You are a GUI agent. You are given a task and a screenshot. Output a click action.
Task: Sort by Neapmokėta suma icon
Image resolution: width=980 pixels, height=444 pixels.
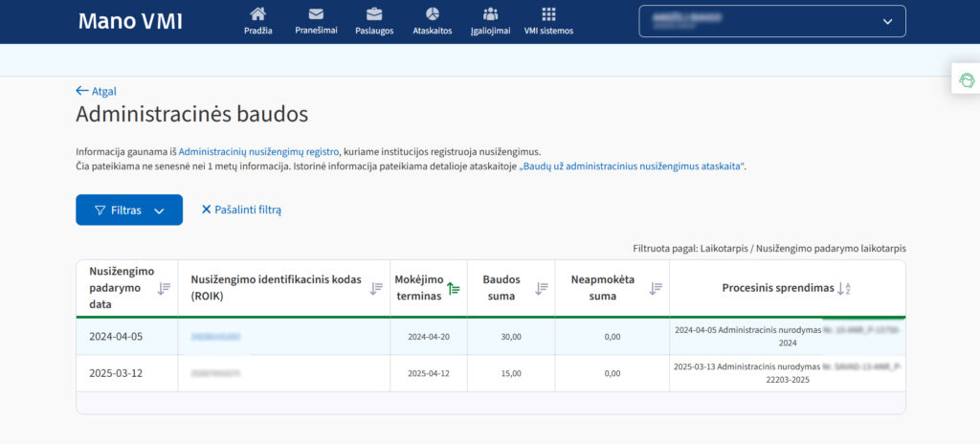pyautogui.click(x=656, y=288)
